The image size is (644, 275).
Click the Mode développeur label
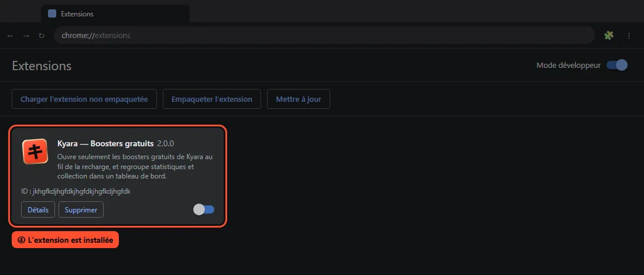568,66
